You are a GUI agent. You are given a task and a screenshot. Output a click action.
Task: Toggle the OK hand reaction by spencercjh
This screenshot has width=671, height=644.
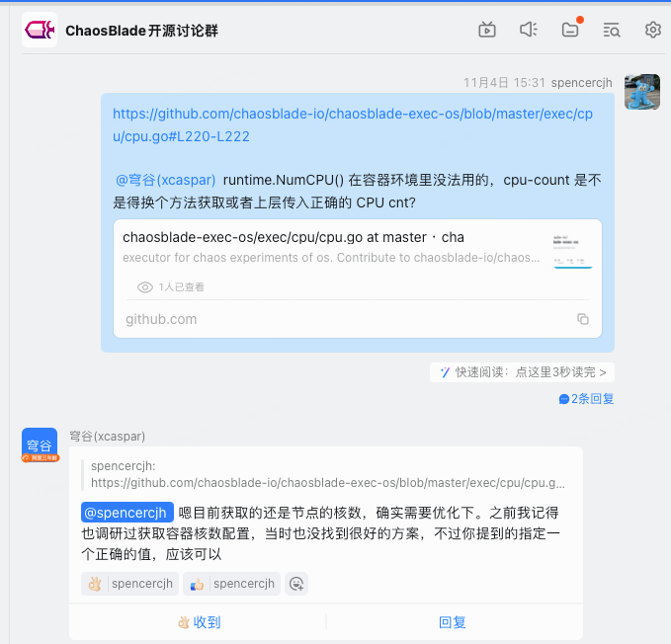[x=130, y=584]
